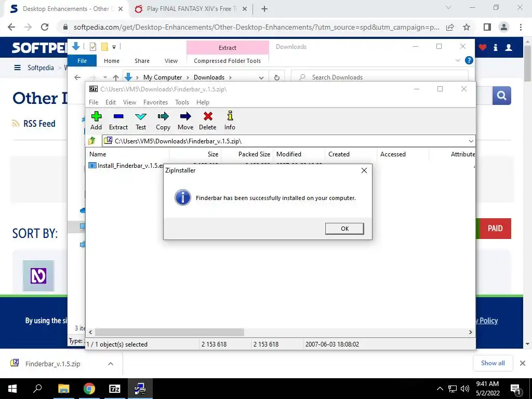The height and width of the screenshot is (399, 532).
Task: Select Install_Finderbar_v.1.5 file row
Action: pos(126,166)
